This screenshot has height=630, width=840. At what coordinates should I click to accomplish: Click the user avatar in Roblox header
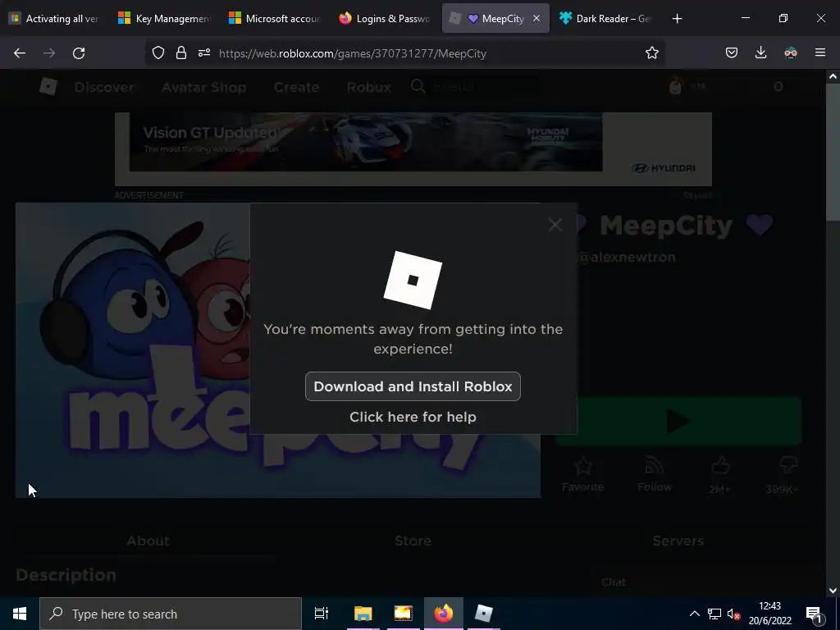point(676,86)
